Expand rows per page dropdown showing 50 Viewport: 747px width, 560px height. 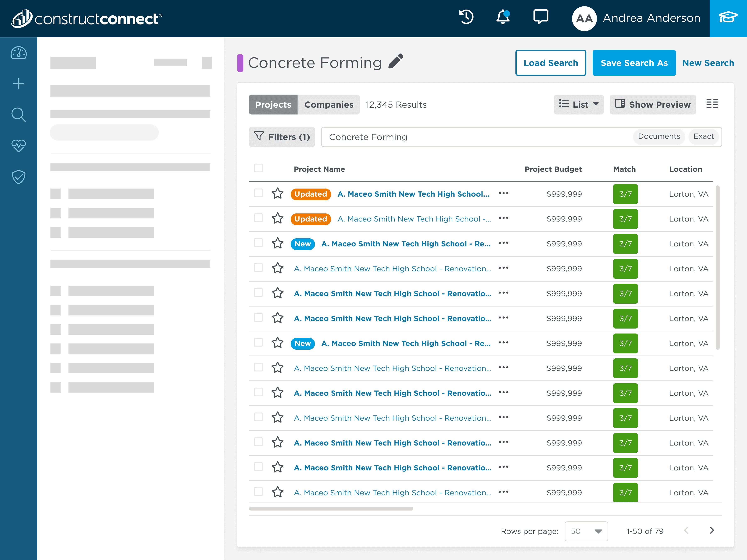(x=586, y=531)
